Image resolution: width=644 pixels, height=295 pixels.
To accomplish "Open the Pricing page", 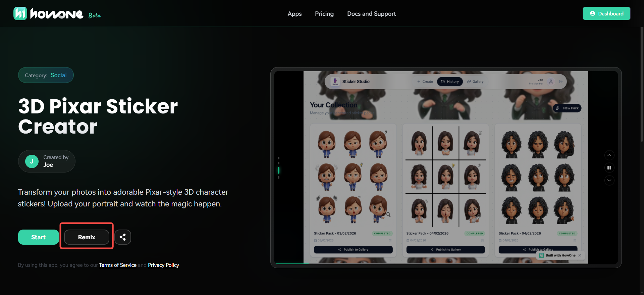I will point(324,14).
